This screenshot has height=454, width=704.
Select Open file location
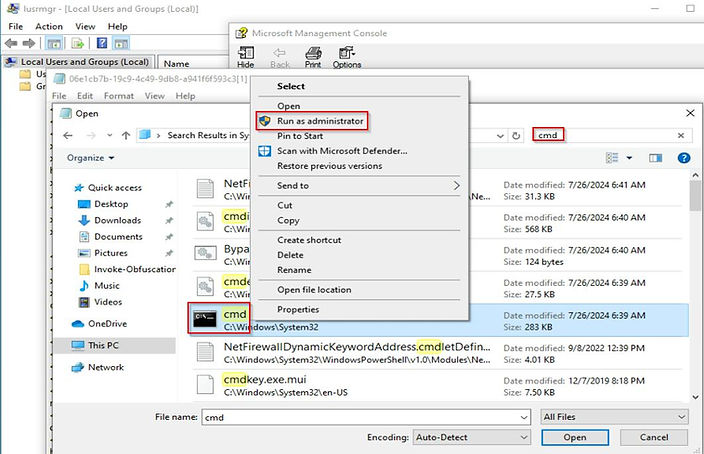pos(314,290)
